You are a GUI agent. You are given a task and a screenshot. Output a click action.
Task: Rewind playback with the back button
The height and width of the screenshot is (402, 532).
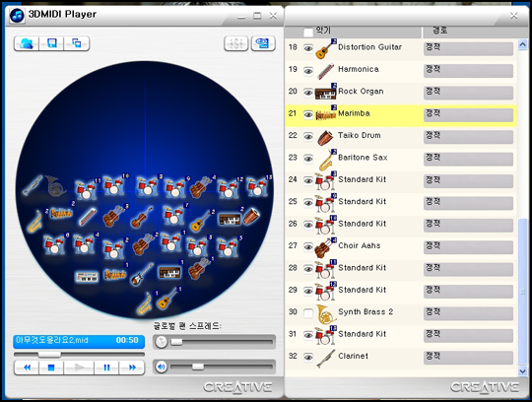click(27, 368)
